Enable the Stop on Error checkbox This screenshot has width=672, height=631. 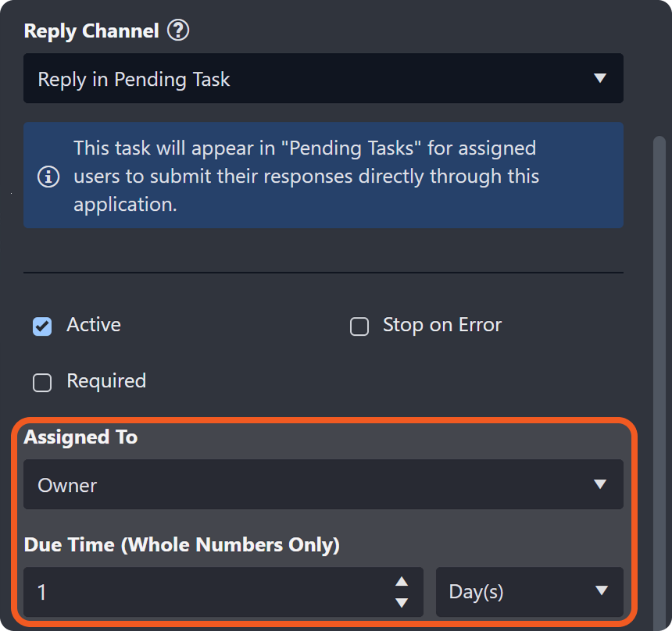click(x=359, y=326)
